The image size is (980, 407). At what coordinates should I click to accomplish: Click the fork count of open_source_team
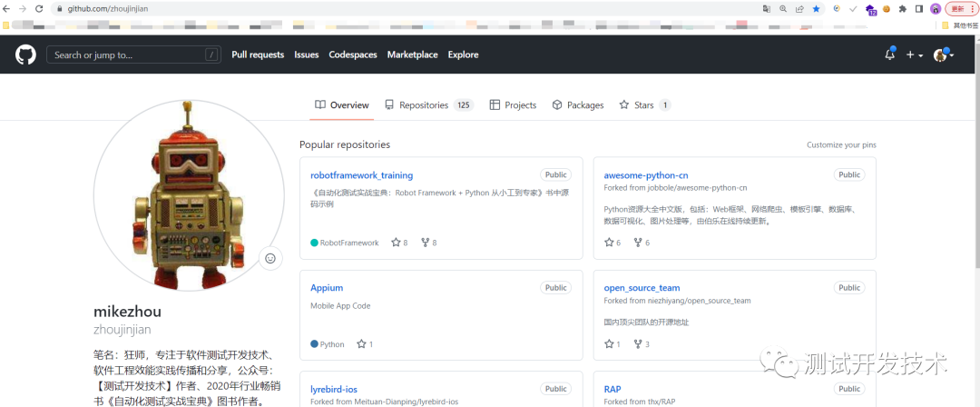click(642, 343)
